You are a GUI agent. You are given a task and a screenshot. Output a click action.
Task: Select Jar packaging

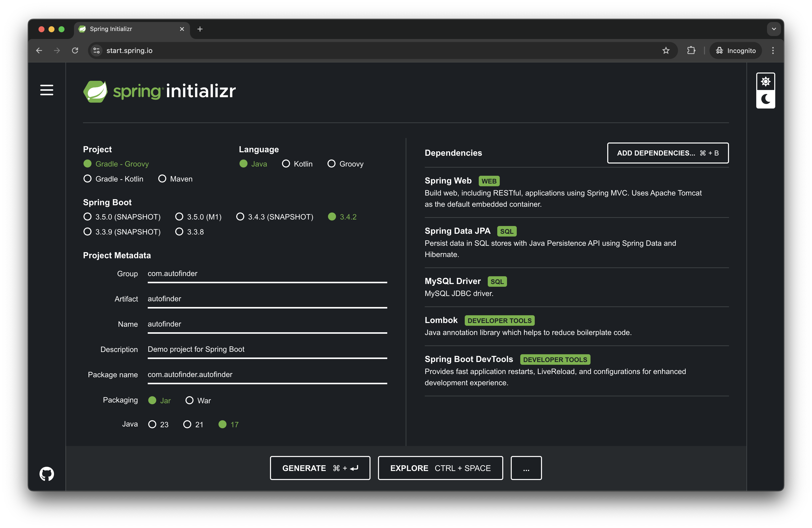tap(159, 400)
